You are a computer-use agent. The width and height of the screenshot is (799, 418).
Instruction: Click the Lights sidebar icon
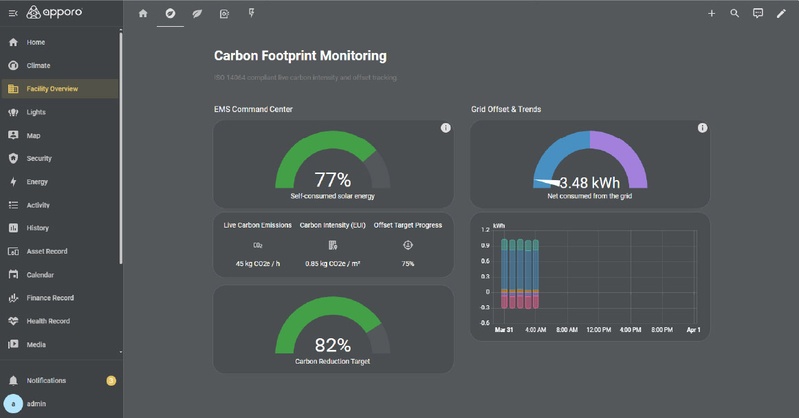pos(13,112)
